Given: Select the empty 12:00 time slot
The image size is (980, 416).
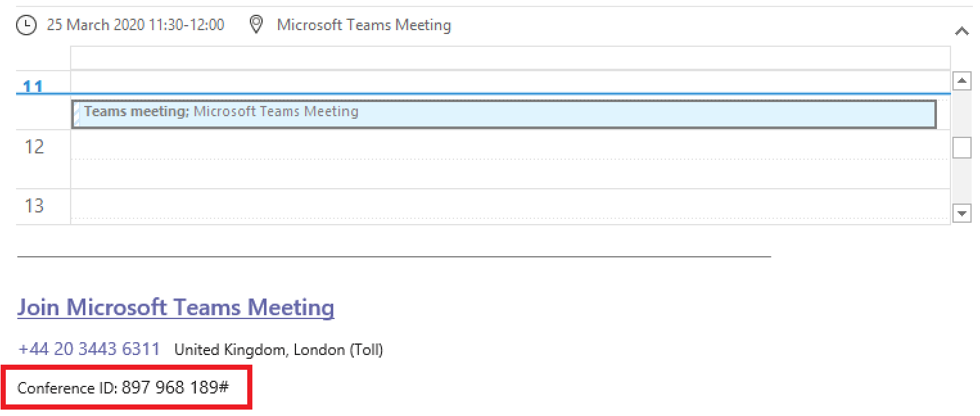Looking at the screenshot, I should (510, 144).
